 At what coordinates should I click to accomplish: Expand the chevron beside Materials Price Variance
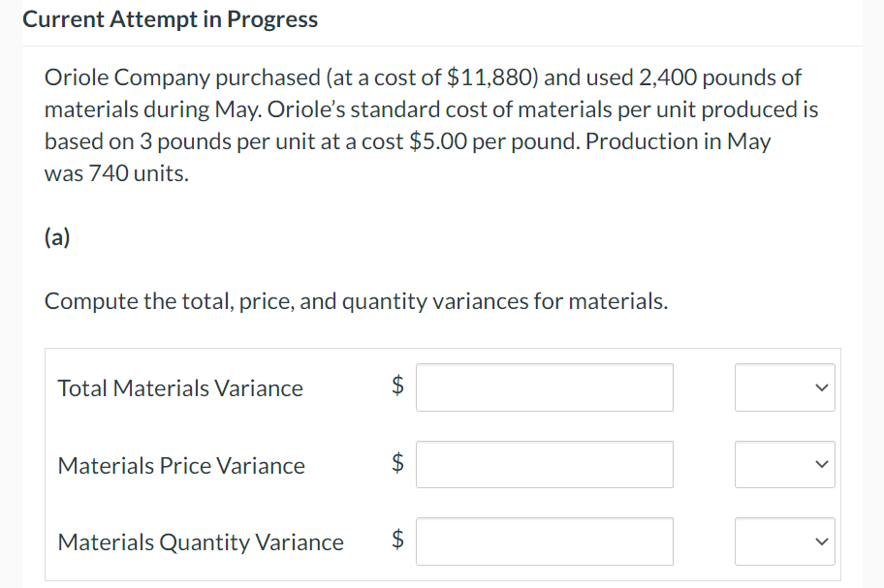tap(820, 464)
